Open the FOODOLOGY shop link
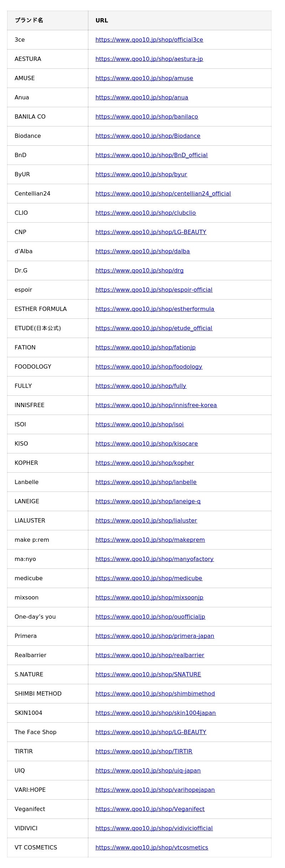 tap(149, 367)
